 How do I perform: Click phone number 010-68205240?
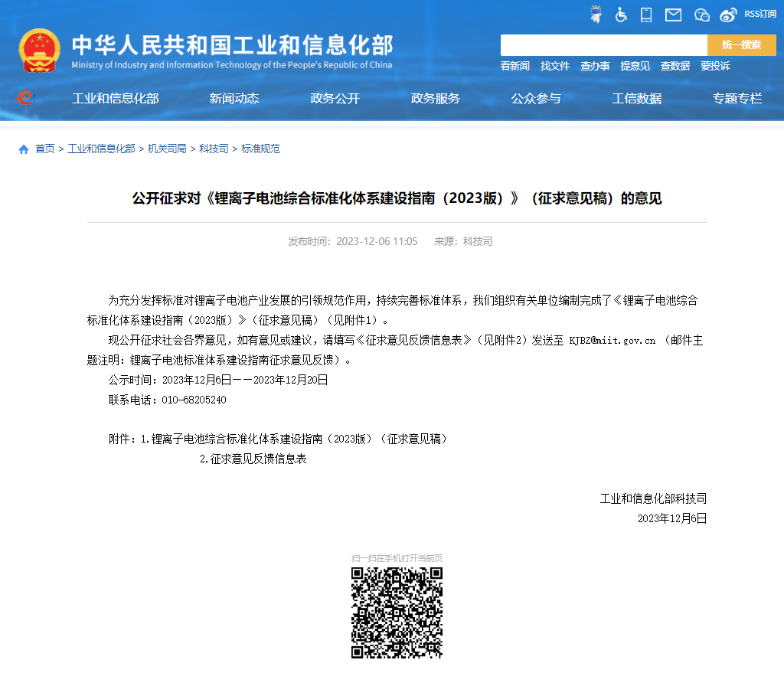click(194, 400)
